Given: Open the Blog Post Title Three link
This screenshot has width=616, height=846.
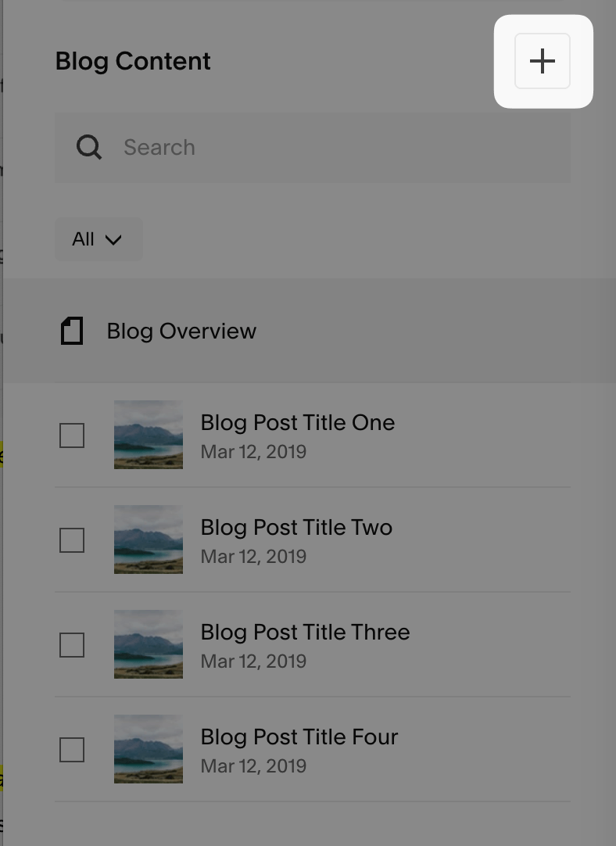Looking at the screenshot, I should click(305, 633).
